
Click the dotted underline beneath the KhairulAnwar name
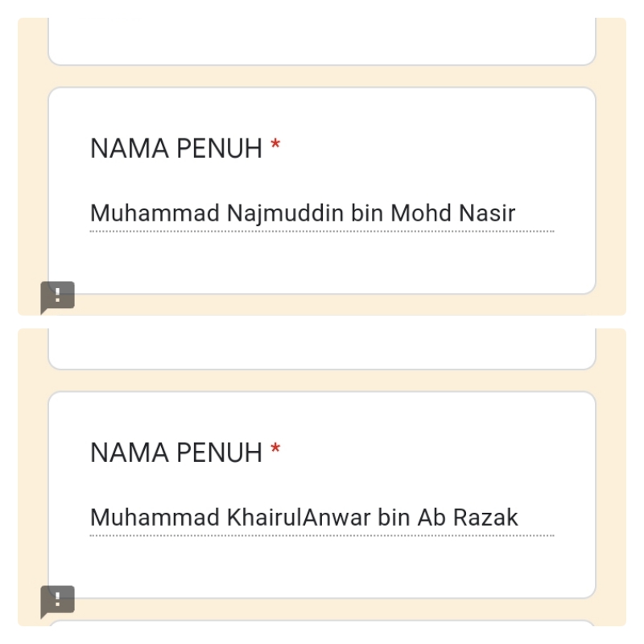[322, 535]
